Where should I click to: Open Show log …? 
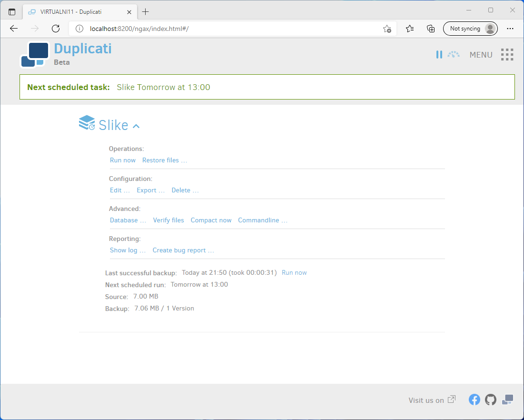(128, 250)
